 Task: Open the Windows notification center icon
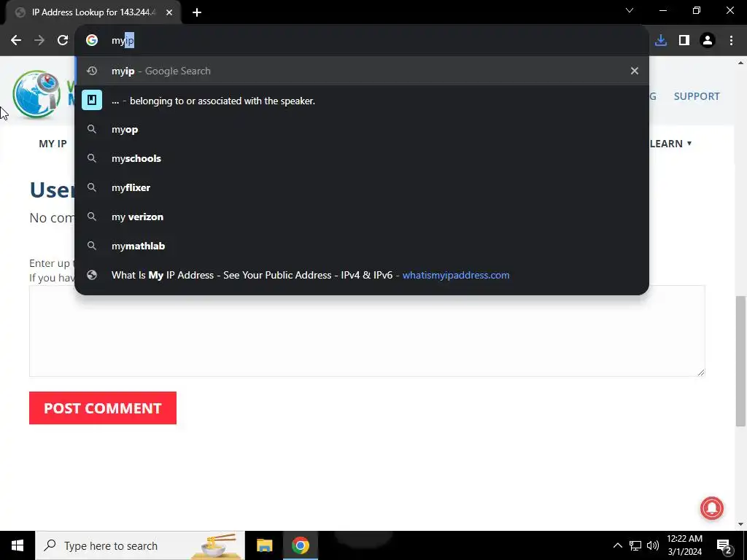[724, 545]
